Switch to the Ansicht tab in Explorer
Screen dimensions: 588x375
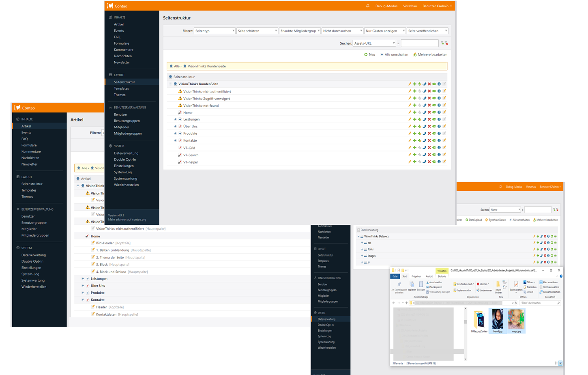coord(429,276)
